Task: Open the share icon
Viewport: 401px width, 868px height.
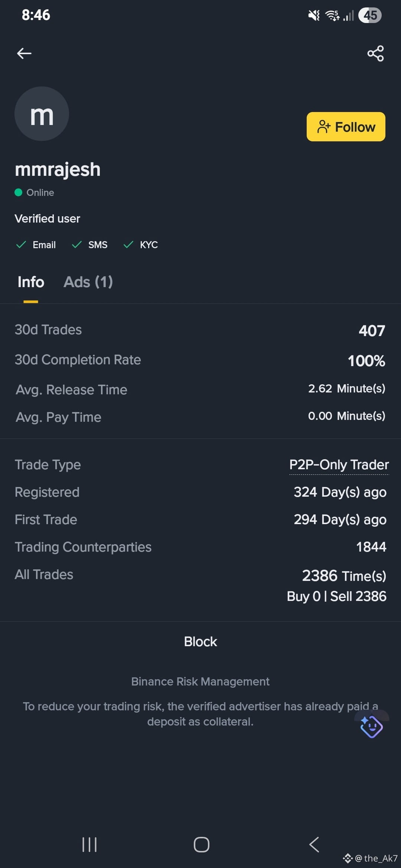Action: coord(375,53)
